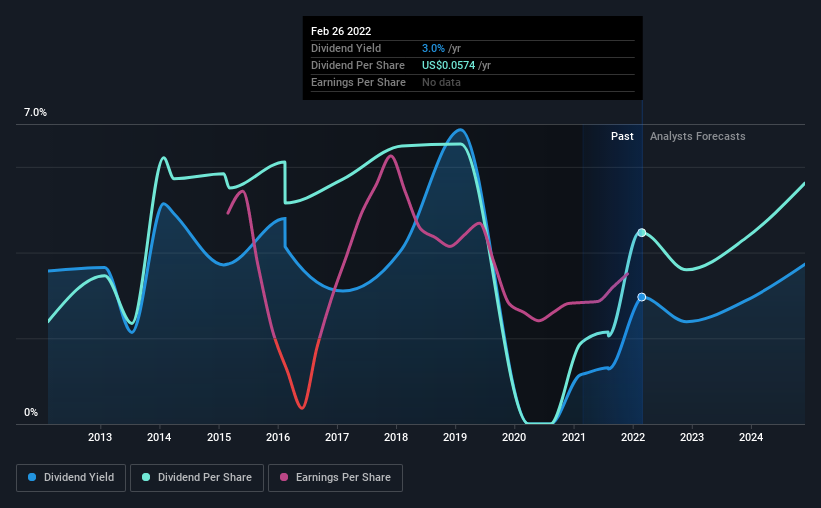The height and width of the screenshot is (508, 821).
Task: Toggle the Dividend Per Share legend button
Action: 197,478
